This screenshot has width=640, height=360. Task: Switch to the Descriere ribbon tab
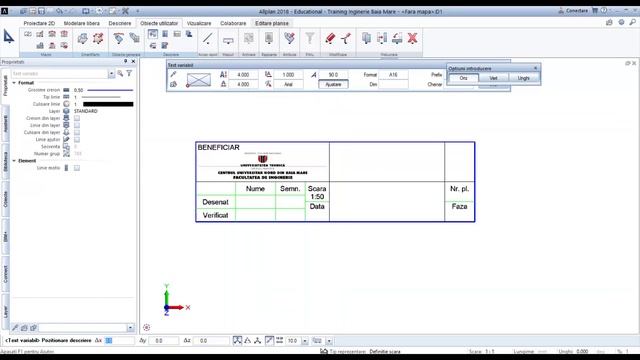pyautogui.click(x=120, y=23)
